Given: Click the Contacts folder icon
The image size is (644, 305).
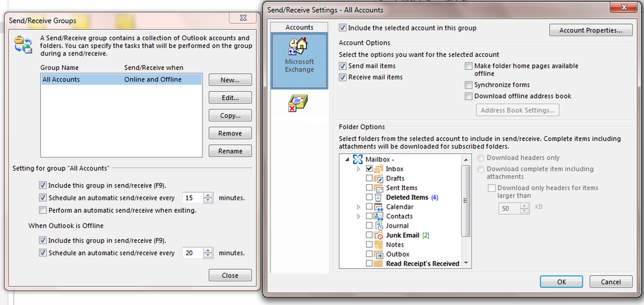Looking at the screenshot, I should click(379, 216).
